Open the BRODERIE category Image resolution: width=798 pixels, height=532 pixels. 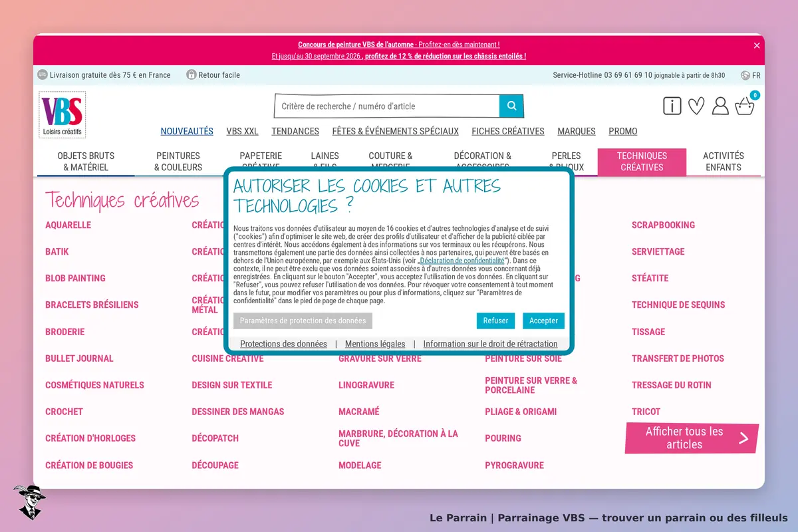click(65, 332)
